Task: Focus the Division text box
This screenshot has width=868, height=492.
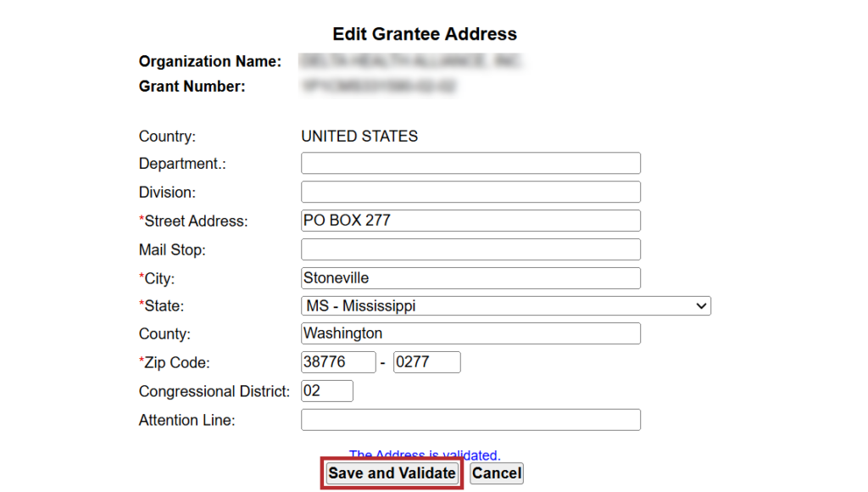Action: [470, 192]
